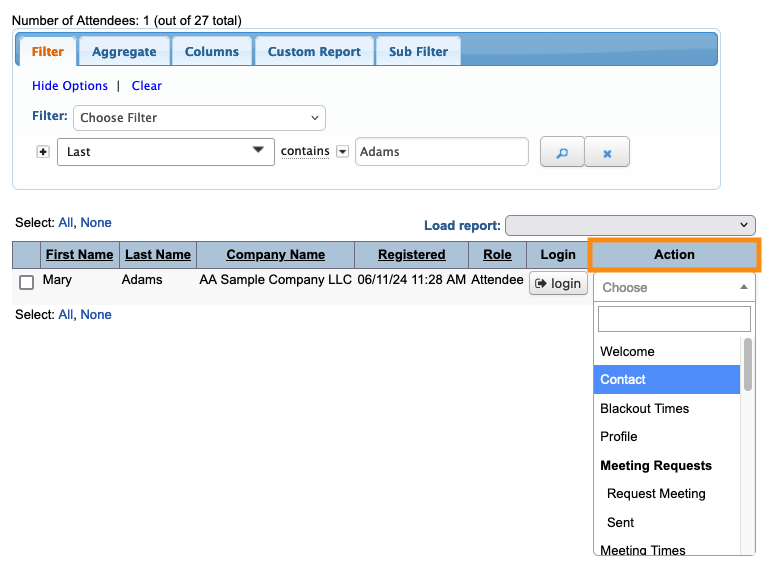Viewport: 776px width, 575px height.
Task: Click the X remove filter button
Action: click(x=607, y=153)
